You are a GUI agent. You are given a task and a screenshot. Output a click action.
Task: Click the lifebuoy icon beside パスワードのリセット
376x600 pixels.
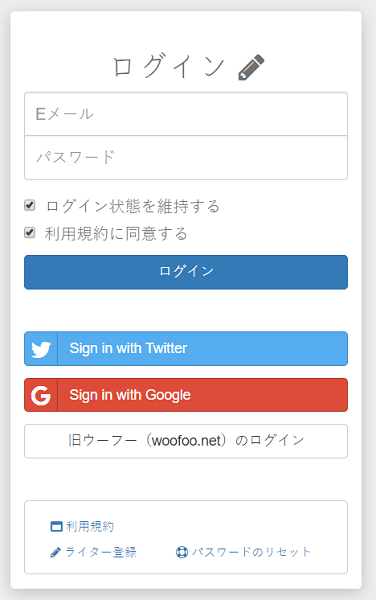click(x=182, y=552)
